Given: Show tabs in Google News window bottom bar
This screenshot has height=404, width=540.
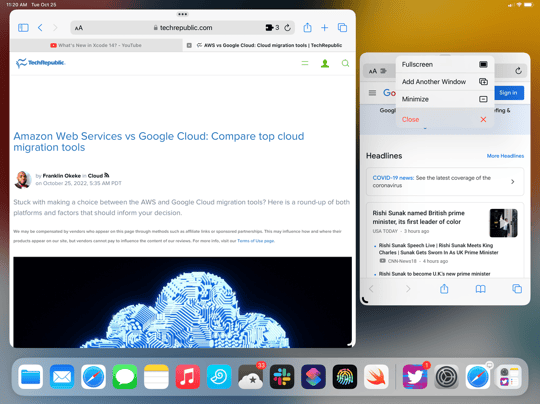Looking at the screenshot, I should pyautogui.click(x=517, y=289).
